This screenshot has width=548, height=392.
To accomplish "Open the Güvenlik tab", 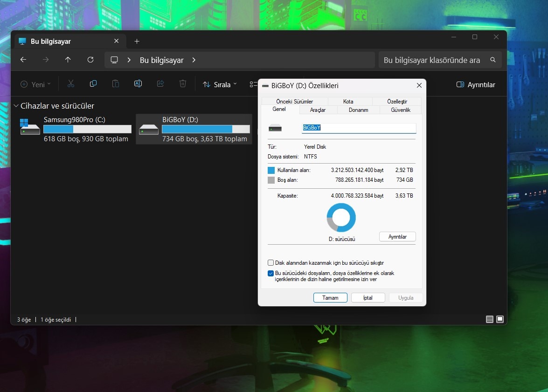I will [x=400, y=110].
